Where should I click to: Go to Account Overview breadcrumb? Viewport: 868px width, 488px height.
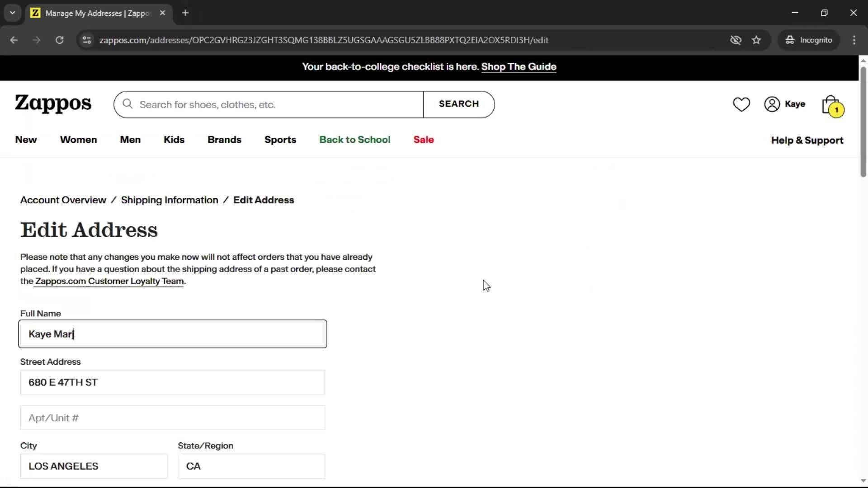pos(63,200)
